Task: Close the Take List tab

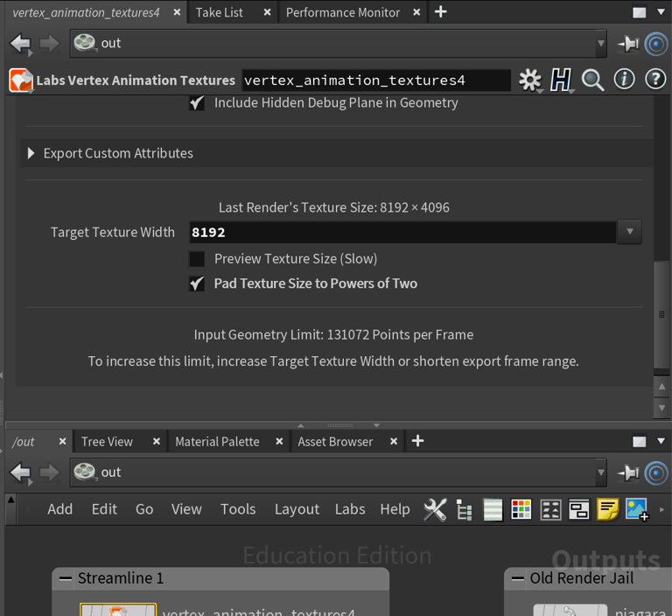Action: [268, 12]
